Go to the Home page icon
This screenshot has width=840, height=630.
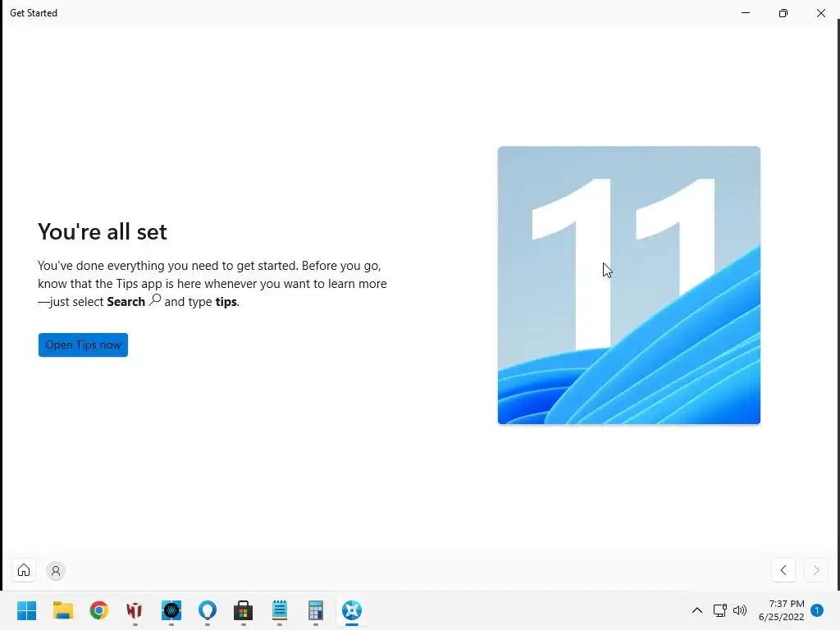tap(24, 570)
